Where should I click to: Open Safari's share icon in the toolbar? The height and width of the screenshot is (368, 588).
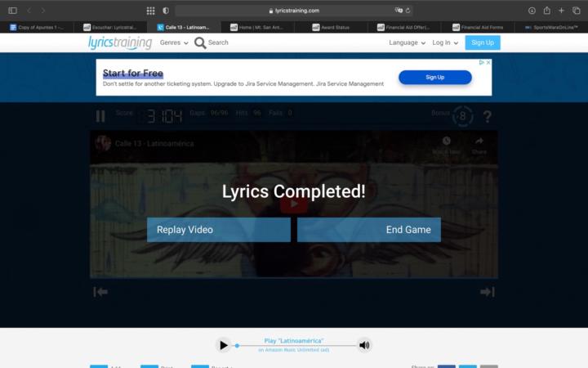(546, 11)
